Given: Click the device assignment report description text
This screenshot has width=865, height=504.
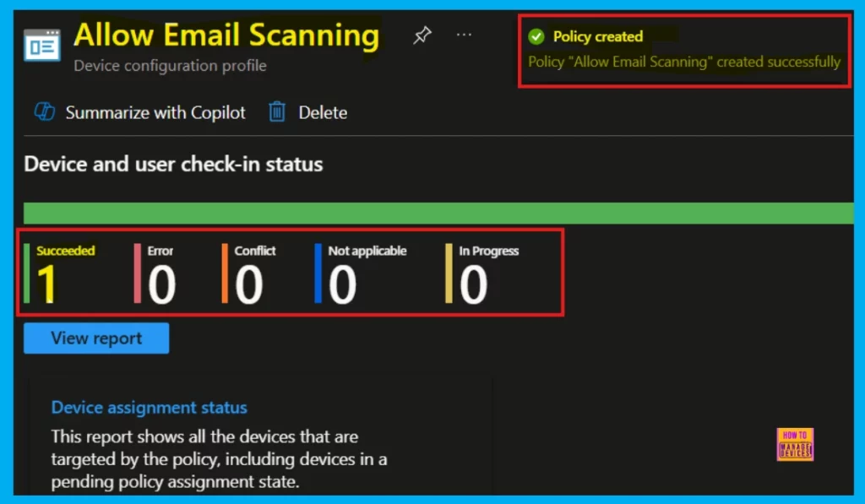Looking at the screenshot, I should pyautogui.click(x=219, y=458).
